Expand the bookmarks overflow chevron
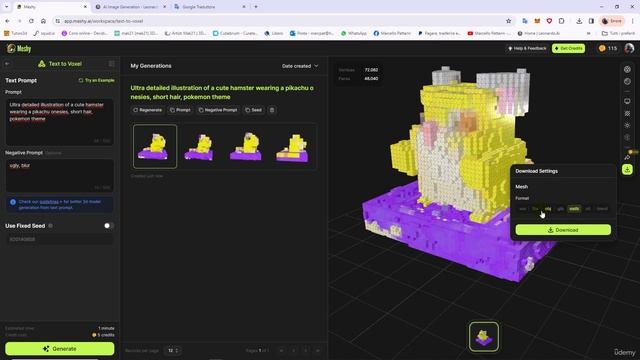Viewport: 640px width, 360px height. [588, 33]
